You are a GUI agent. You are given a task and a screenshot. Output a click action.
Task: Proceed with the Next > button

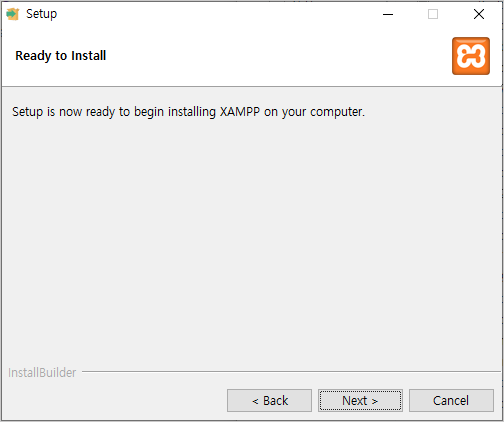360,400
